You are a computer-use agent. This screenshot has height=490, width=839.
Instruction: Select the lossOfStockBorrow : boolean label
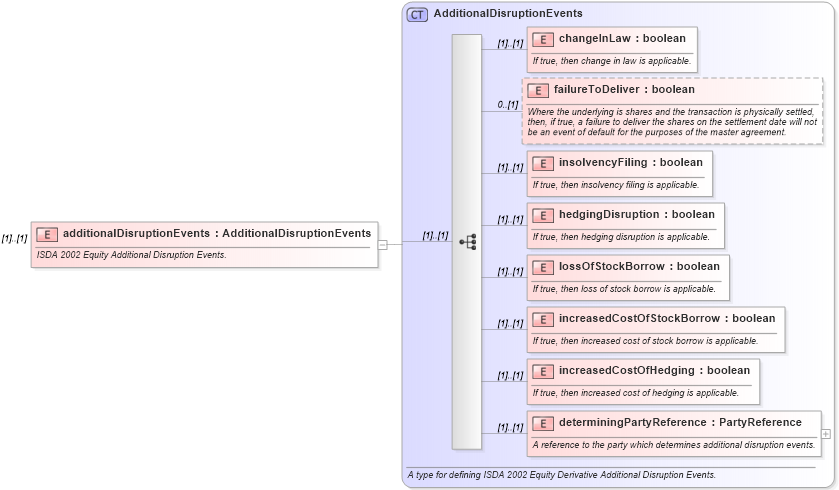(x=639, y=266)
